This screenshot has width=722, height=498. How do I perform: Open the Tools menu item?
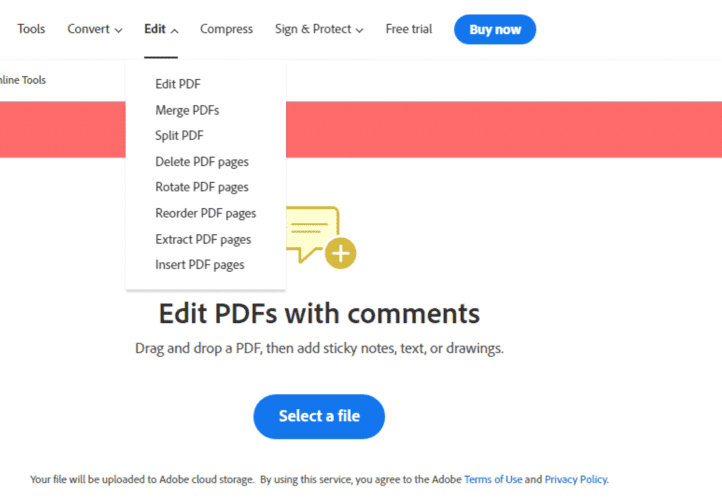coord(31,29)
